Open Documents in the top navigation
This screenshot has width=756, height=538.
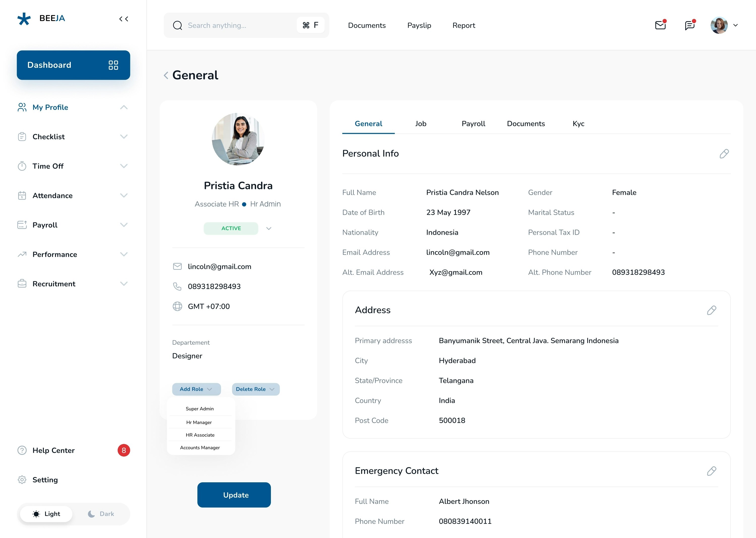click(x=367, y=25)
